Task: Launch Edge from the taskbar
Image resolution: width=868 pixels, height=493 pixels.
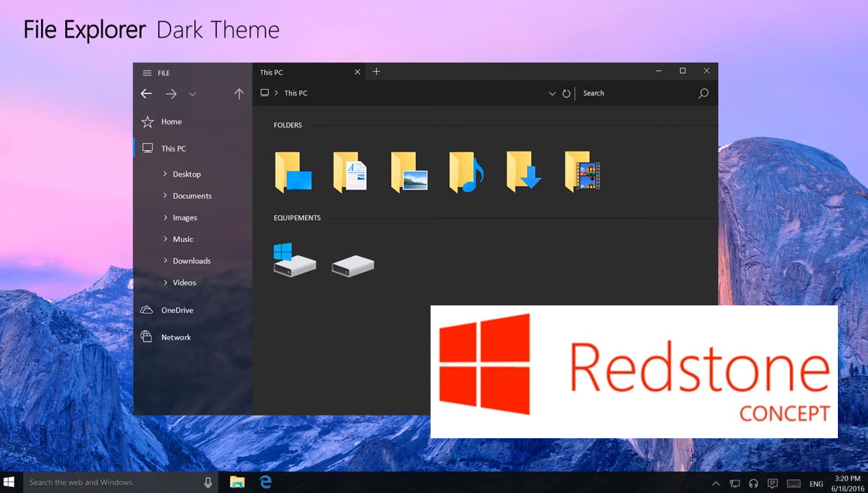Action: [x=266, y=482]
